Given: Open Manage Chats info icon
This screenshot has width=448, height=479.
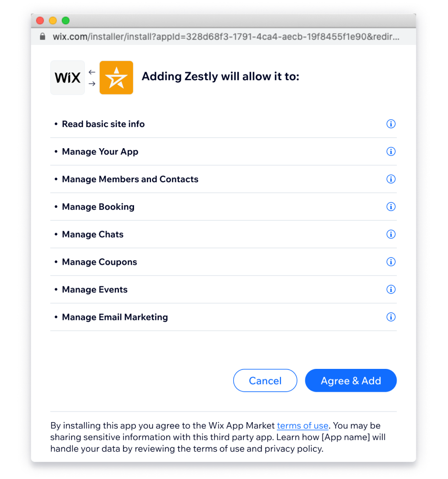Looking at the screenshot, I should 391,234.
